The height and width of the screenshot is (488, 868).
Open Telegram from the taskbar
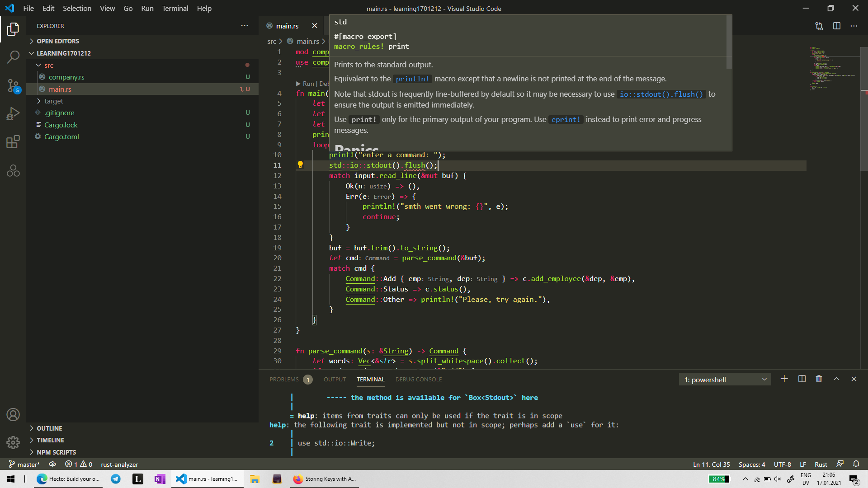(x=116, y=479)
